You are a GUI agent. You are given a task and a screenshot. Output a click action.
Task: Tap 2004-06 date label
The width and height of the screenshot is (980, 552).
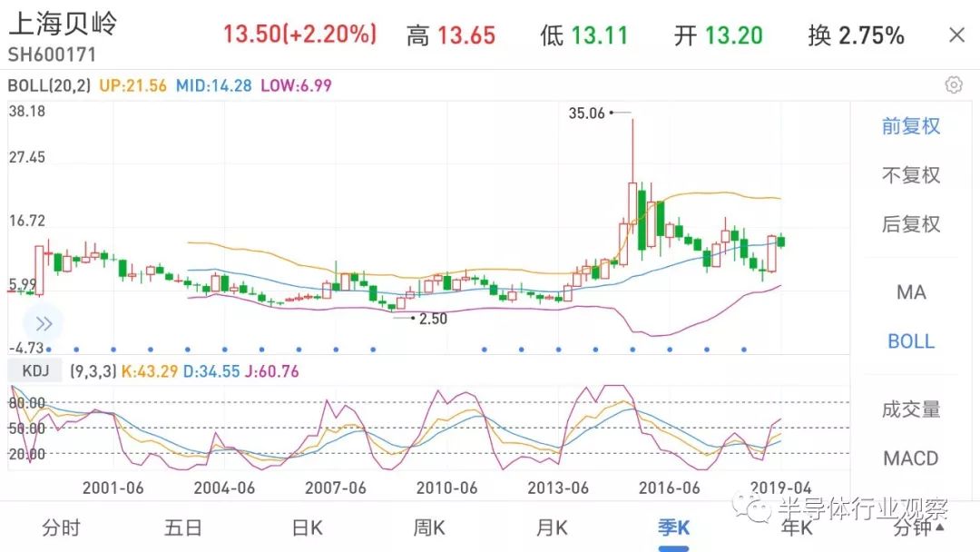(224, 488)
